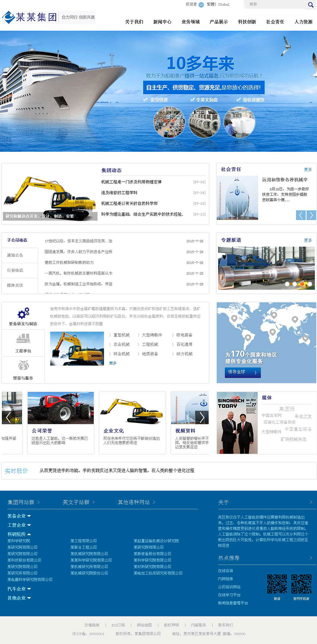Open the 业务领域 menu

click(191, 22)
